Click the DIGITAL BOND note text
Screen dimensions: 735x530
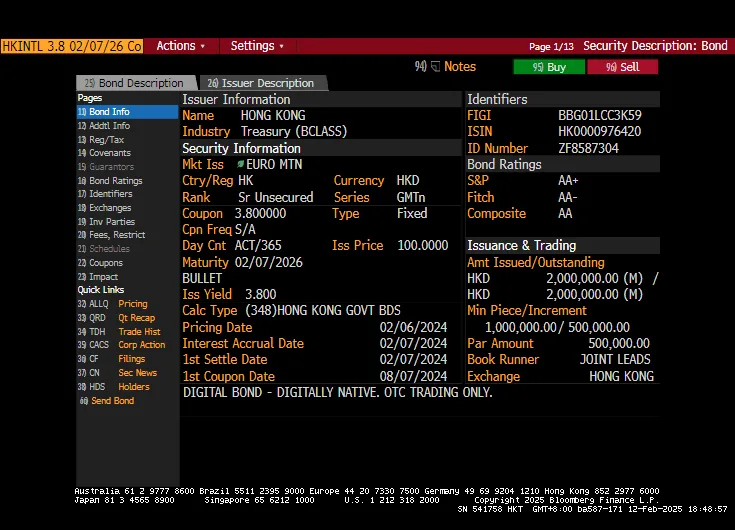[x=338, y=392]
